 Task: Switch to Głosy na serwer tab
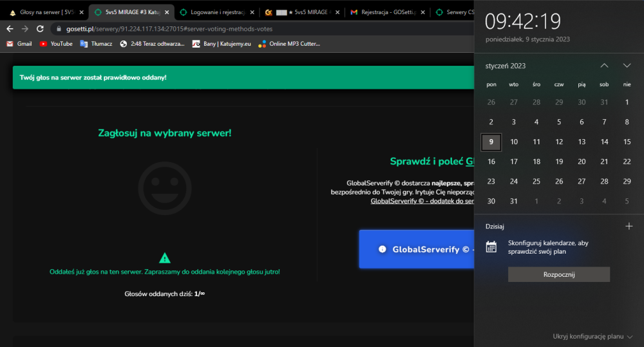pyautogui.click(x=45, y=12)
